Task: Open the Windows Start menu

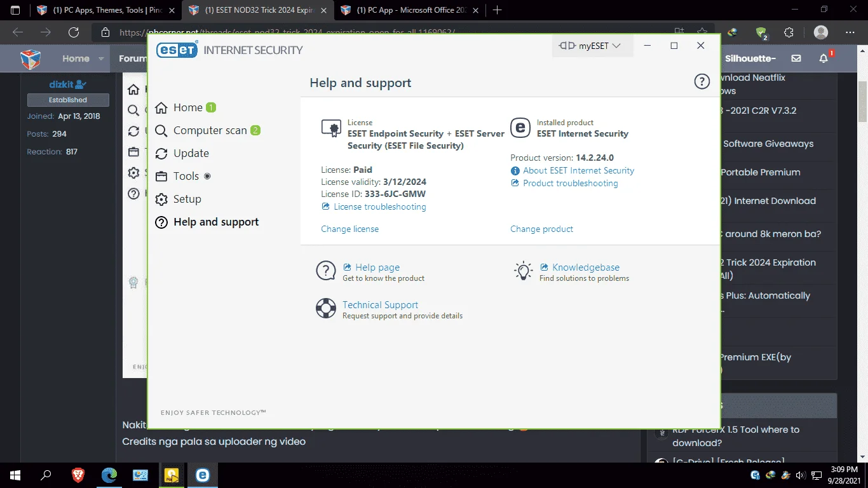Action: click(x=15, y=475)
